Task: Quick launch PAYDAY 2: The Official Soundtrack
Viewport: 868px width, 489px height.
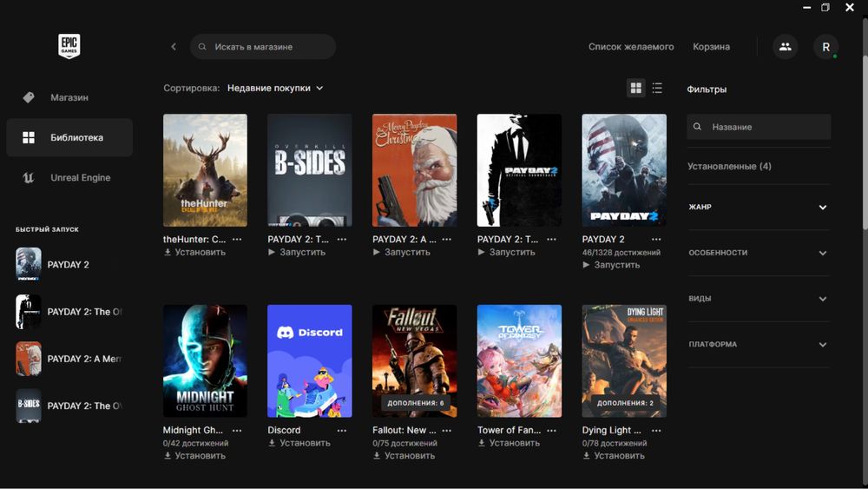Action: (69, 312)
